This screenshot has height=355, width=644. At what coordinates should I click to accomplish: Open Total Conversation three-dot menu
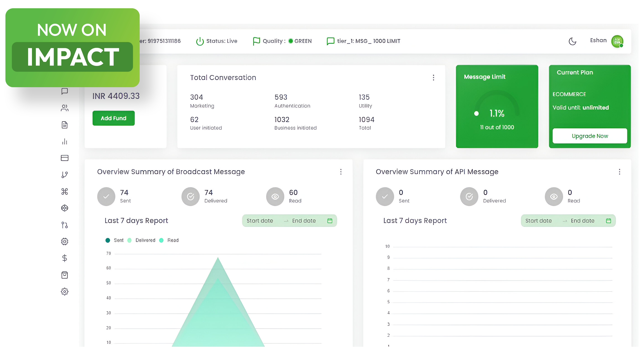point(433,78)
